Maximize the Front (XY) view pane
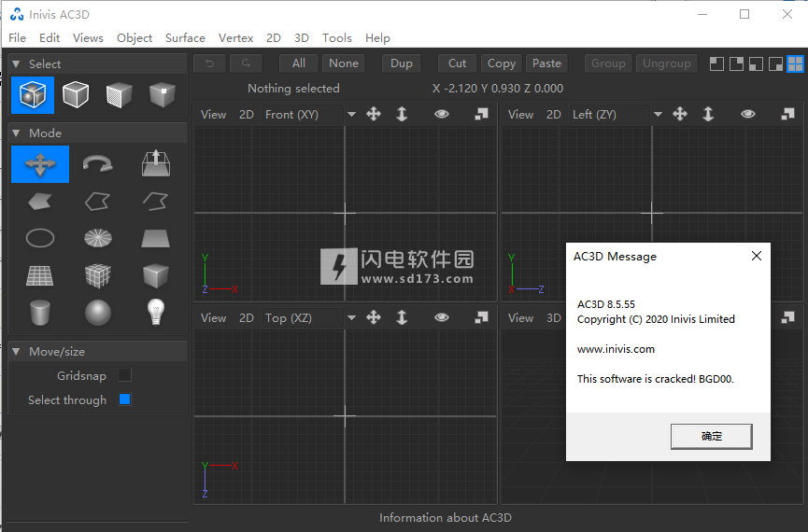 pyautogui.click(x=481, y=114)
